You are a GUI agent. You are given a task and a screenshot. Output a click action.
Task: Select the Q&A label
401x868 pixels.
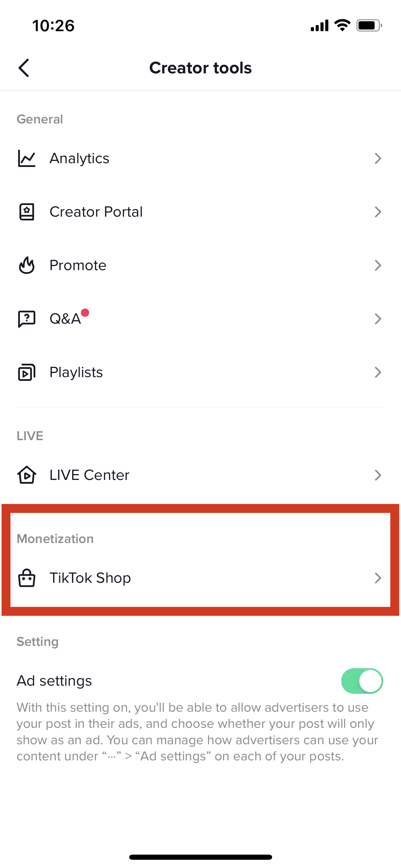click(65, 319)
